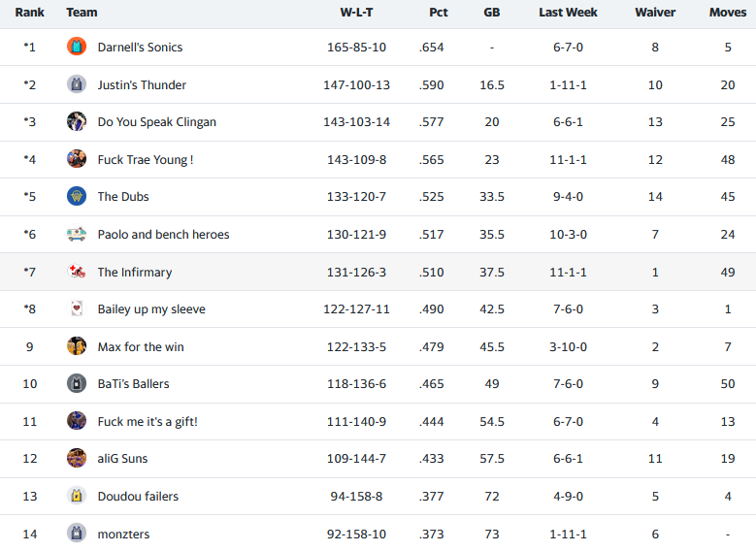Select The Infirmary highlighted row record 131-126-3

click(356, 272)
